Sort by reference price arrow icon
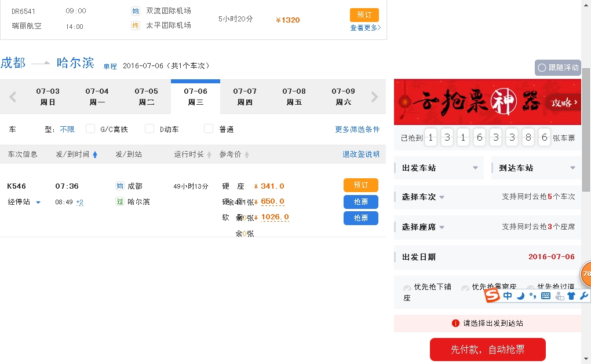 click(247, 155)
